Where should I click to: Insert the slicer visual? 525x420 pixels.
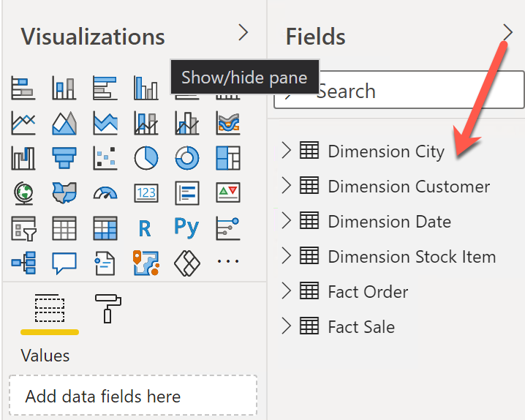(23, 228)
